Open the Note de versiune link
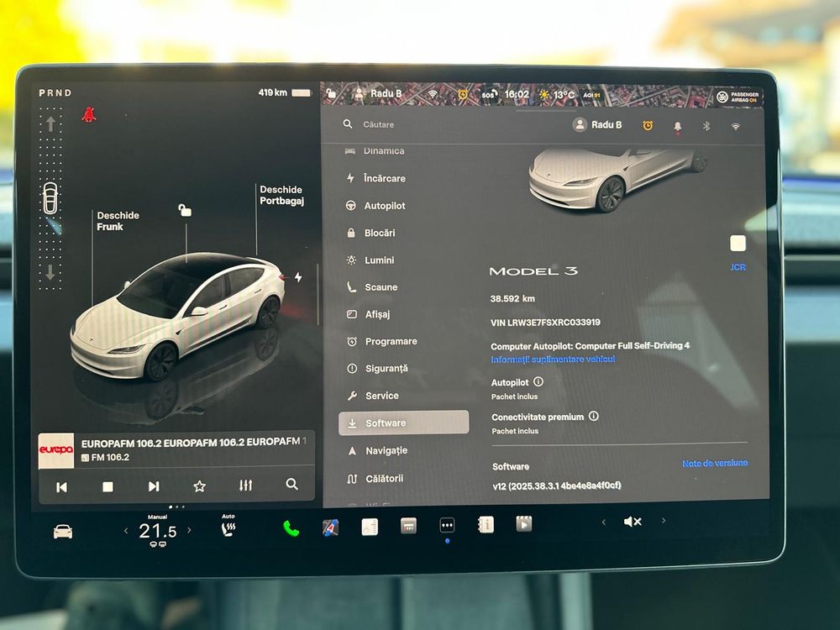 [x=715, y=463]
